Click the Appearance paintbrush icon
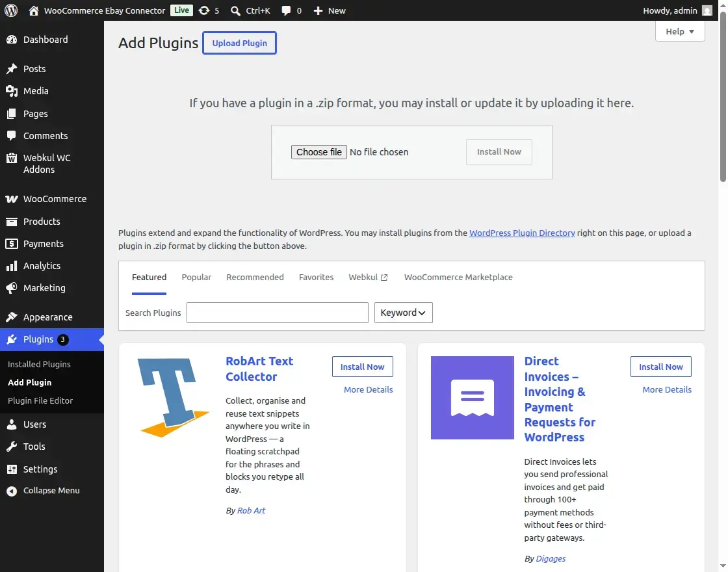This screenshot has height=572, width=728. [x=12, y=317]
